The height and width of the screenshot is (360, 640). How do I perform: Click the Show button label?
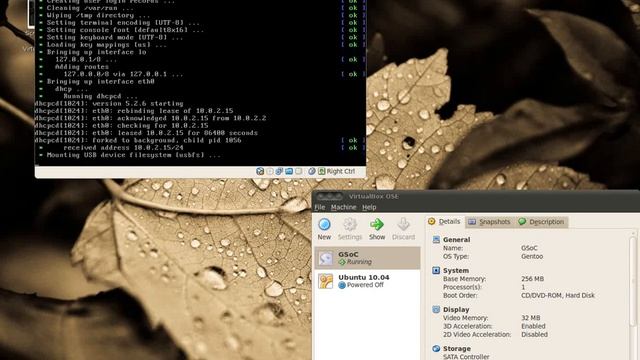point(377,237)
